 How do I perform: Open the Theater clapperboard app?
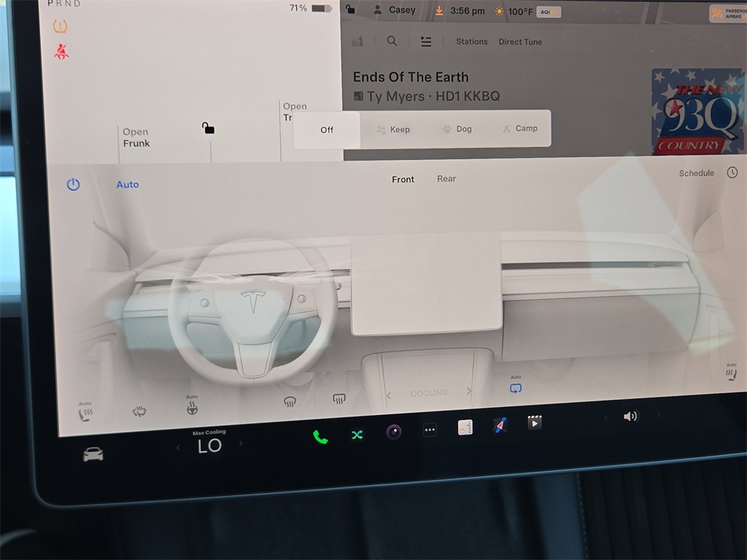coord(535,422)
